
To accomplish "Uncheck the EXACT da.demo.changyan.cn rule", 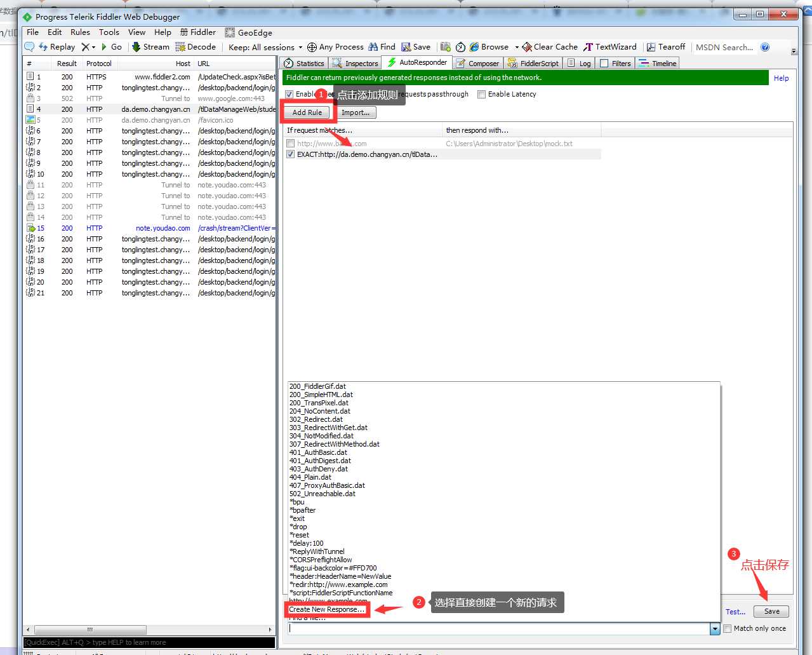I will click(x=291, y=154).
